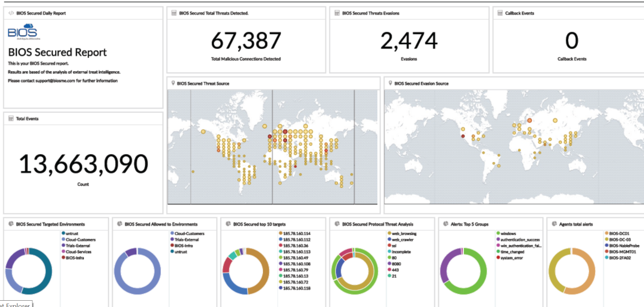Viewport: 644px width, 307px height.
Task: Click the map pin icon beside Evasion Source title
Action: point(390,83)
